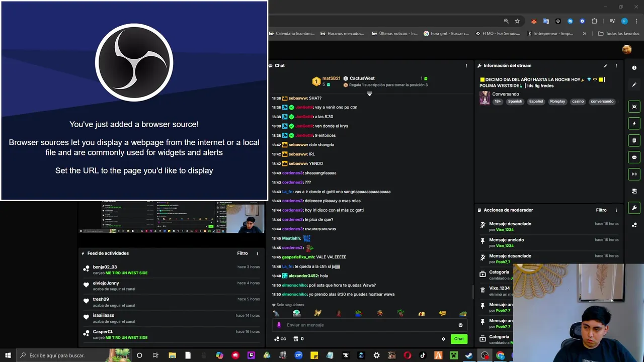The height and width of the screenshot is (362, 644).
Task: Open Feed de actividades options menu
Action: pyautogui.click(x=257, y=253)
